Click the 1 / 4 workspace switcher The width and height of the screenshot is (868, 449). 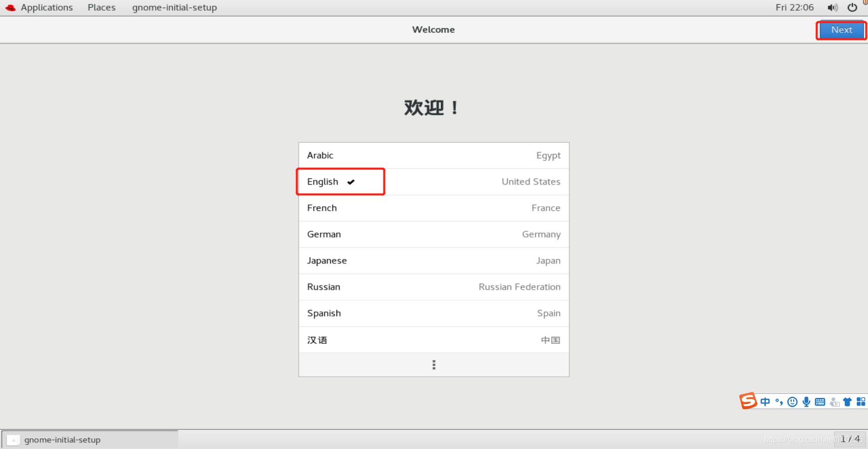[850, 439]
